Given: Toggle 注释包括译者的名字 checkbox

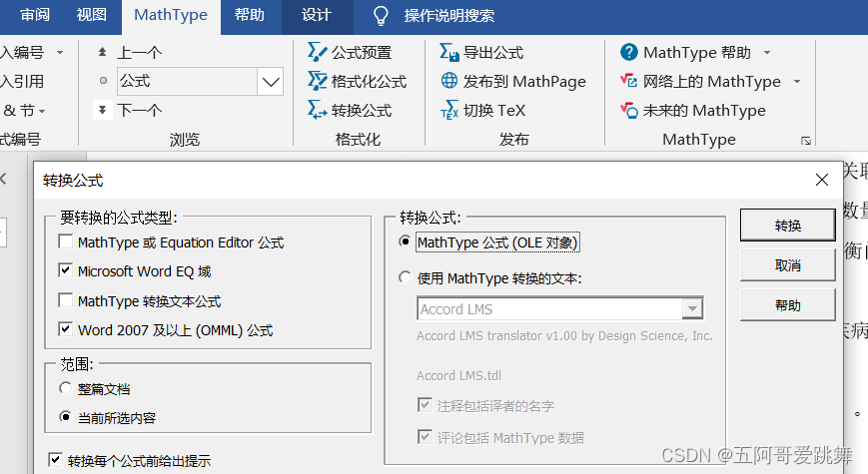Looking at the screenshot, I should click(425, 405).
